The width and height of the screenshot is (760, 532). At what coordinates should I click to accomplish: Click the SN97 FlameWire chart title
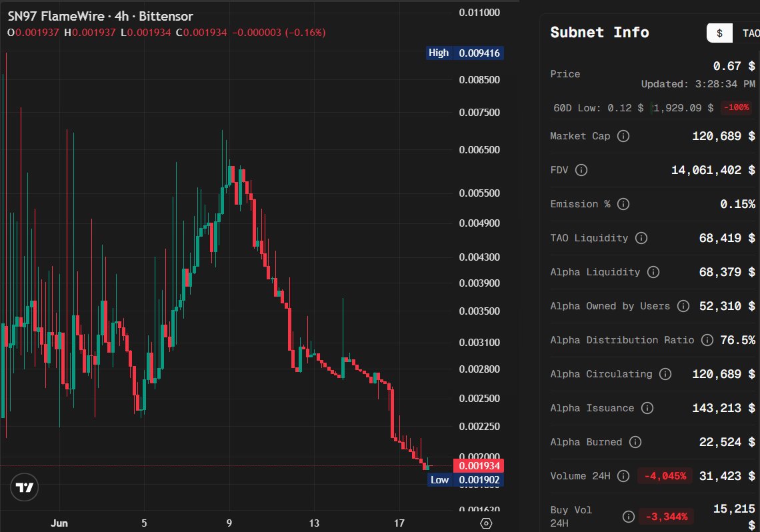pos(100,16)
